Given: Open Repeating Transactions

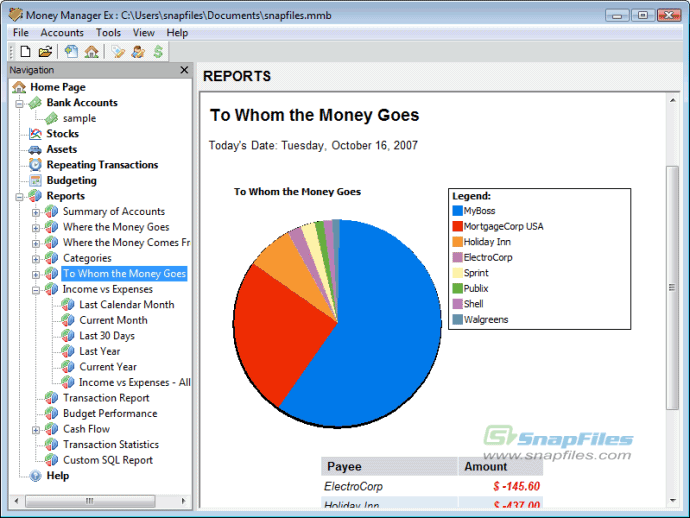Looking at the screenshot, I should click(102, 165).
